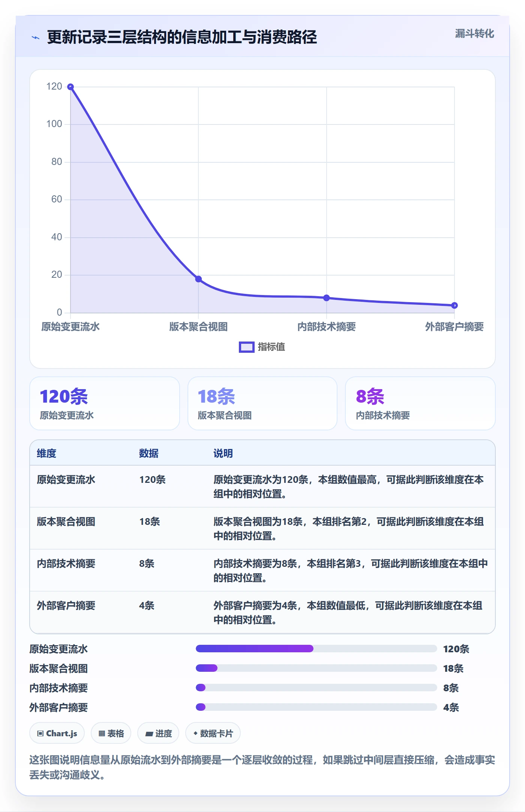525x812 pixels.
Task: Click the 内部技术摘要 progress bar
Action: (x=316, y=688)
